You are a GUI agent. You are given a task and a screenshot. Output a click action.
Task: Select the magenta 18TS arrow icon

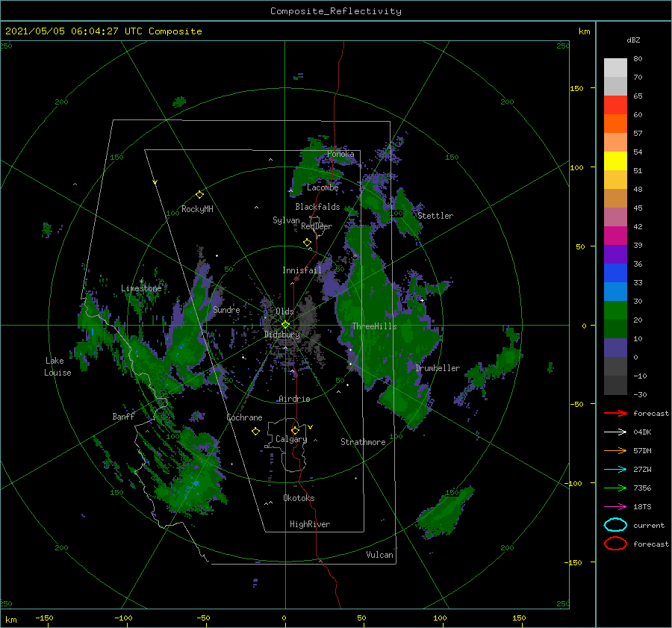615,507
